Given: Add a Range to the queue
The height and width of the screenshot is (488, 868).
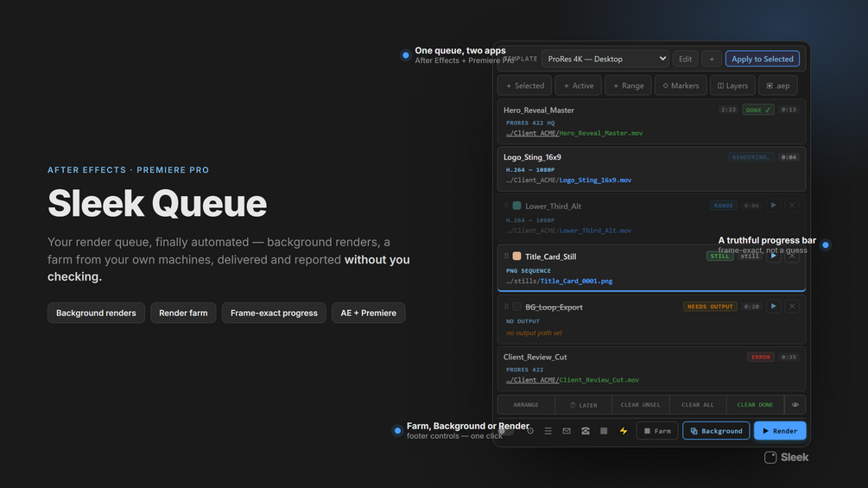Looking at the screenshot, I should [628, 86].
